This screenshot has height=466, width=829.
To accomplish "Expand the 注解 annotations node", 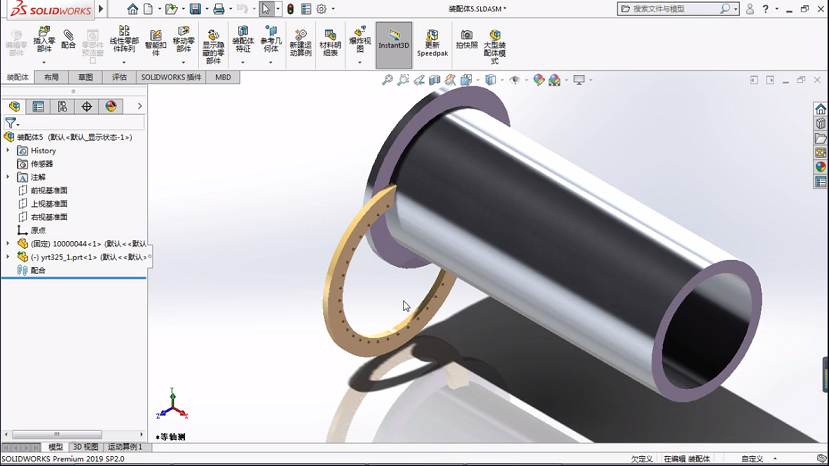I will coord(8,177).
